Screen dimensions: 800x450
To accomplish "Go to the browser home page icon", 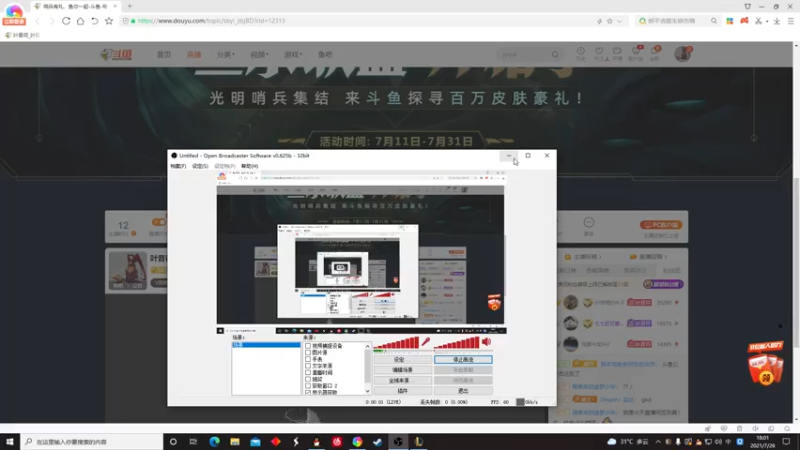I will (80, 21).
